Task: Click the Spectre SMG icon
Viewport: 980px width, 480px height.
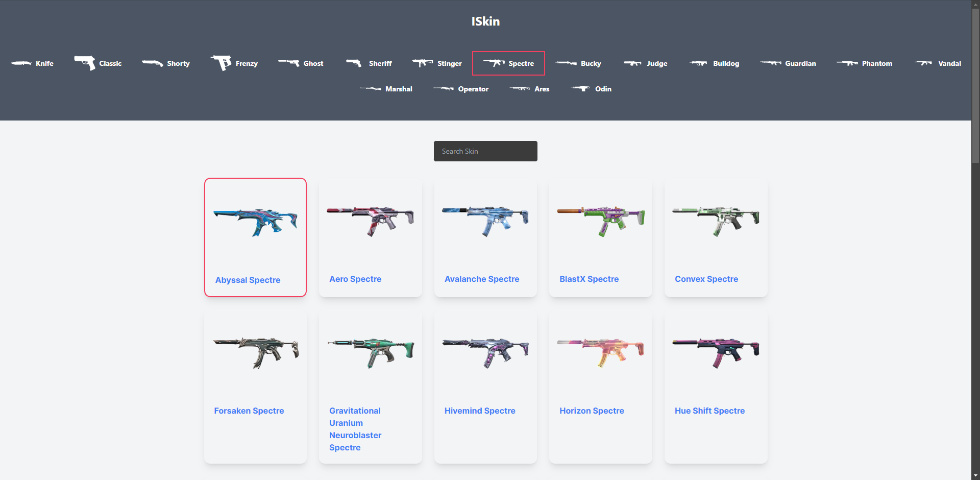Action: [x=494, y=63]
